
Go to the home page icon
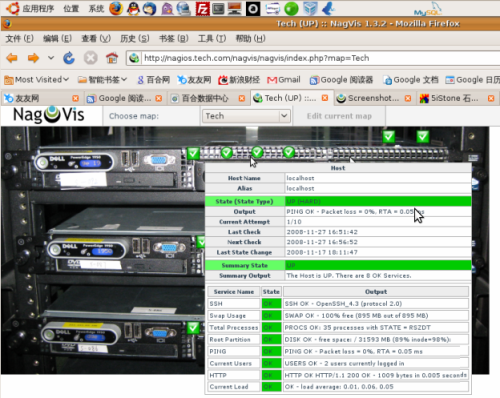112,58
